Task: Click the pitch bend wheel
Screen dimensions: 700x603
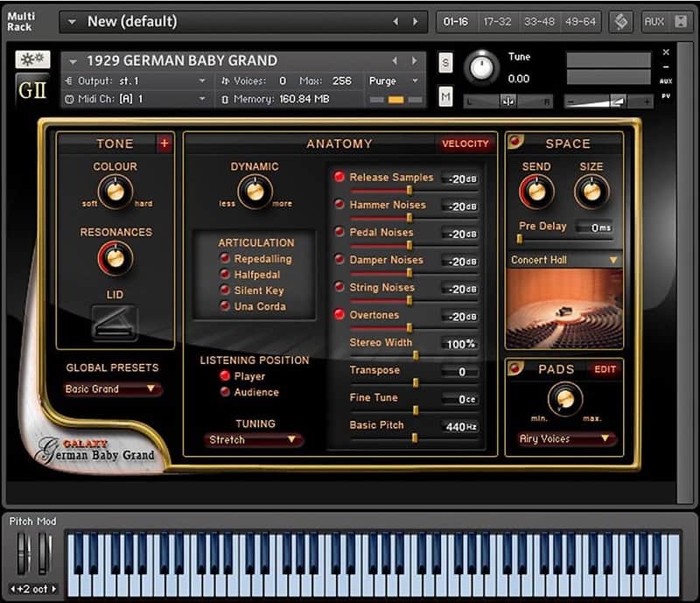Action: click(24, 554)
